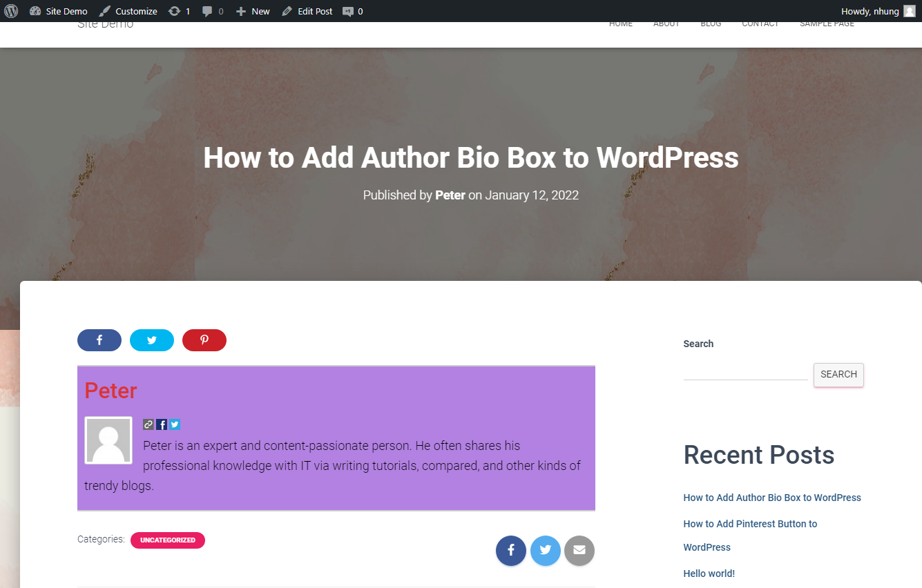The height and width of the screenshot is (588, 922).
Task: Click the nhung user avatar in admin bar
Action: [910, 11]
